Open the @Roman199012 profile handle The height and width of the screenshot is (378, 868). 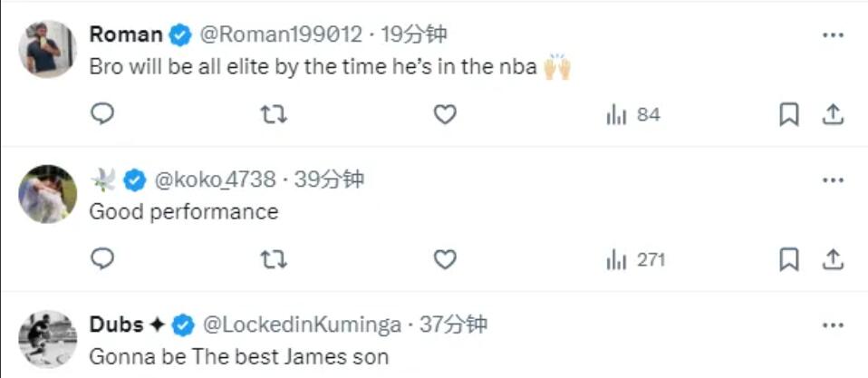click(279, 35)
